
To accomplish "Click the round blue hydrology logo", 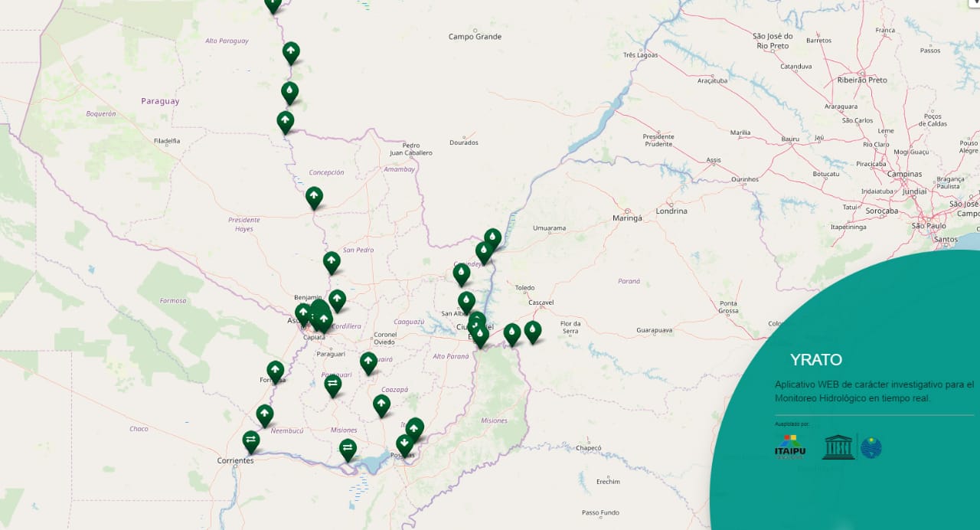I will (871, 447).
